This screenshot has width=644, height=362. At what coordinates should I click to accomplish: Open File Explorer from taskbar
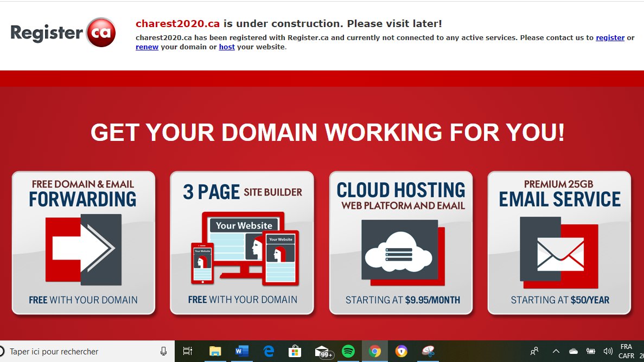215,351
